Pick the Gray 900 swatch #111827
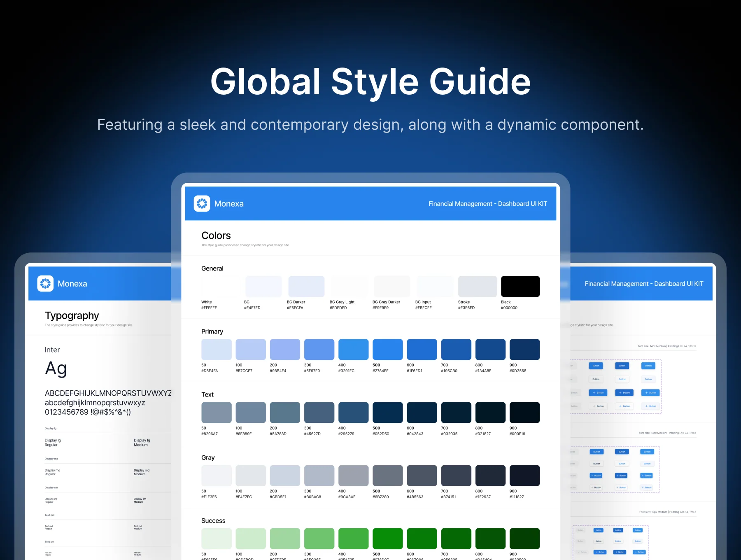Viewport: 741px width, 560px height. point(524,476)
